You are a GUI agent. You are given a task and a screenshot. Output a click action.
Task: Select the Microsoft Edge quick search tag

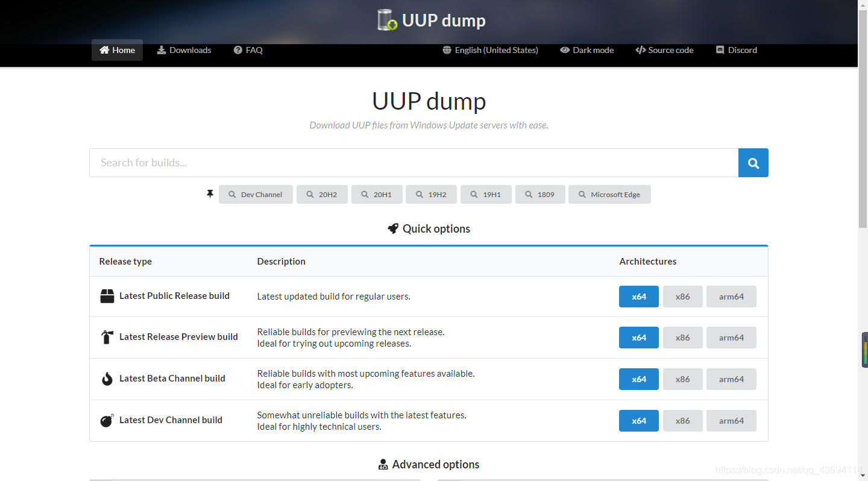pyautogui.click(x=609, y=195)
